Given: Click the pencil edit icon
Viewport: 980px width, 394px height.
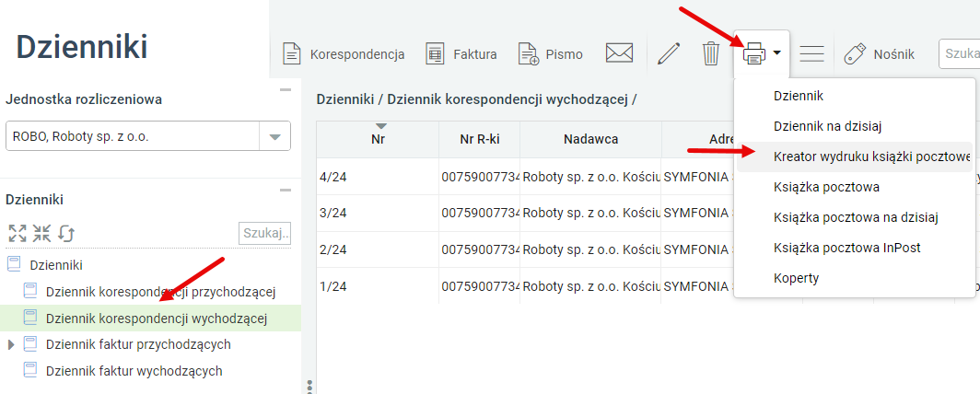Looking at the screenshot, I should [669, 53].
